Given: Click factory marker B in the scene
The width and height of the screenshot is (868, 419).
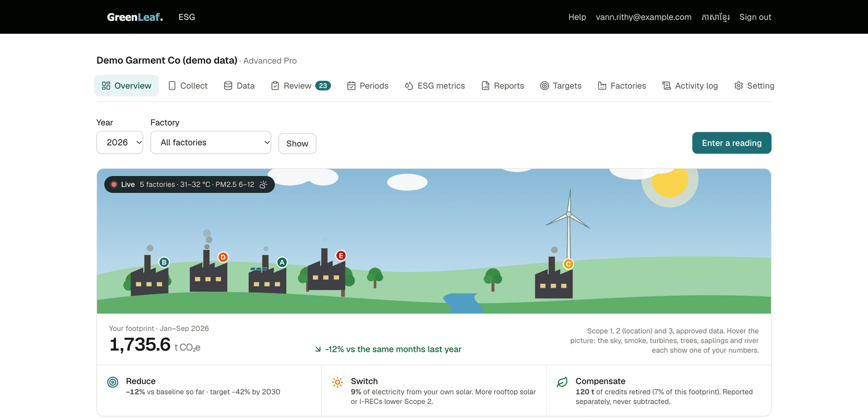Looking at the screenshot, I should [x=164, y=262].
